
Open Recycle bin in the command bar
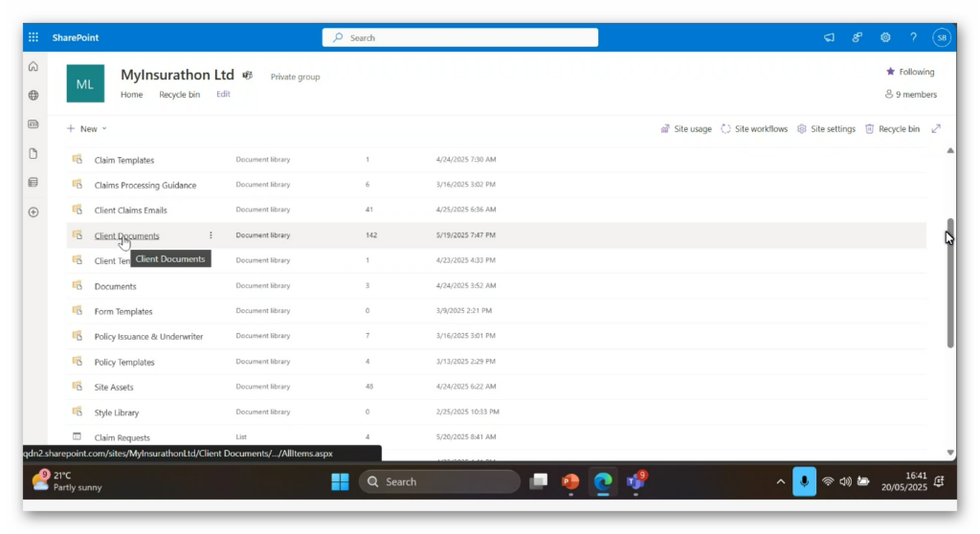click(892, 129)
